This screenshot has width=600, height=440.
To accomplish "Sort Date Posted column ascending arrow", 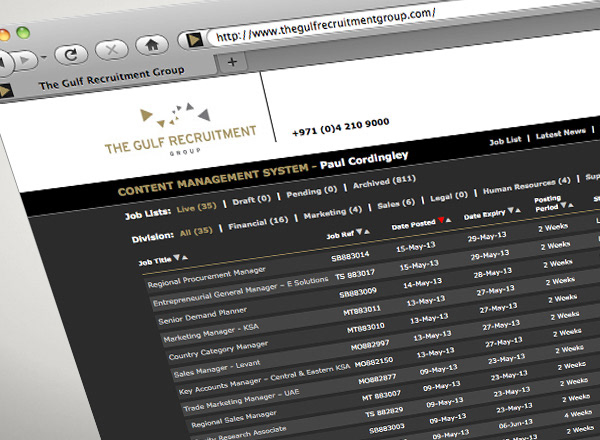I will (x=448, y=220).
